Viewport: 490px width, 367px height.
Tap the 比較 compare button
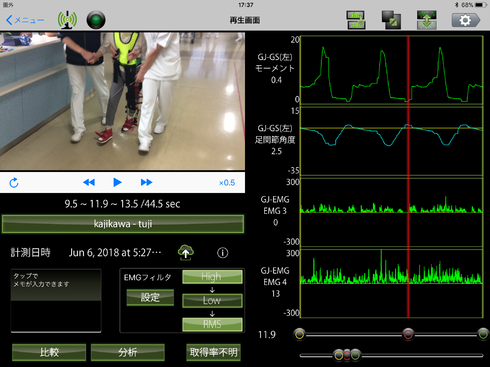(49, 352)
